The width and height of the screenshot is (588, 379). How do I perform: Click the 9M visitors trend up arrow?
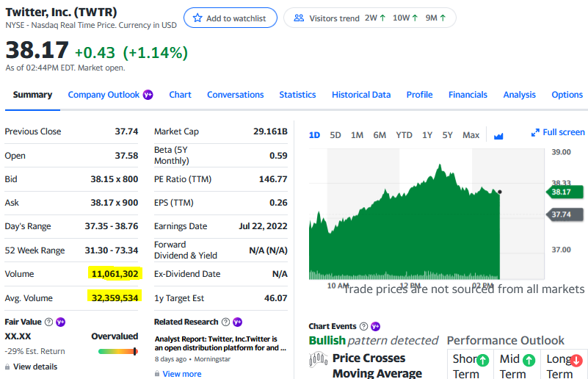[x=443, y=18]
